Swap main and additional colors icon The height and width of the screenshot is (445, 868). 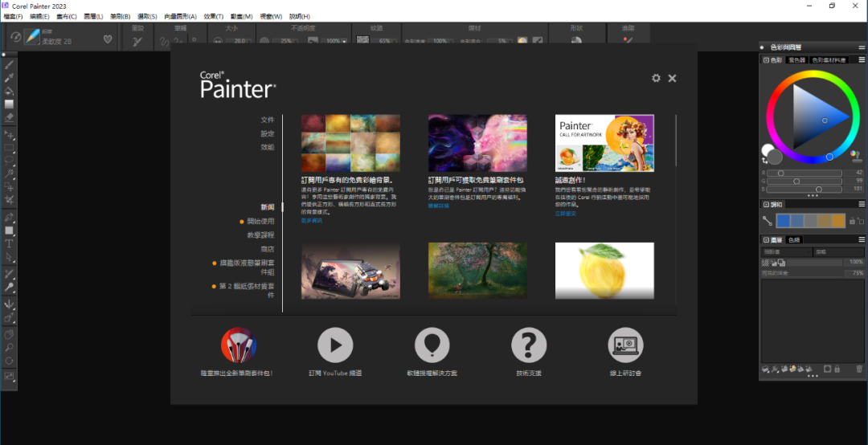764,161
